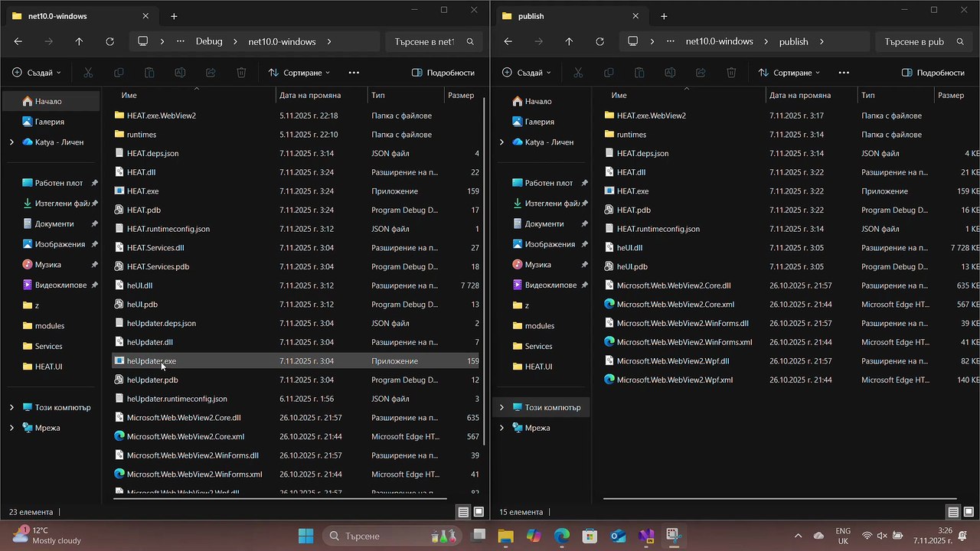The height and width of the screenshot is (551, 980).
Task: Open modules folder in left window sidebar
Action: coord(51,326)
